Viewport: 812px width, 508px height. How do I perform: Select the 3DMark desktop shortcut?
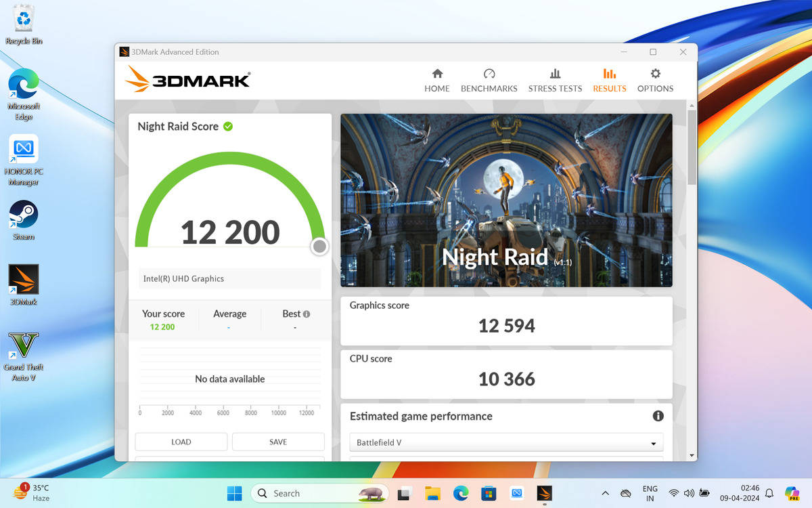click(24, 285)
